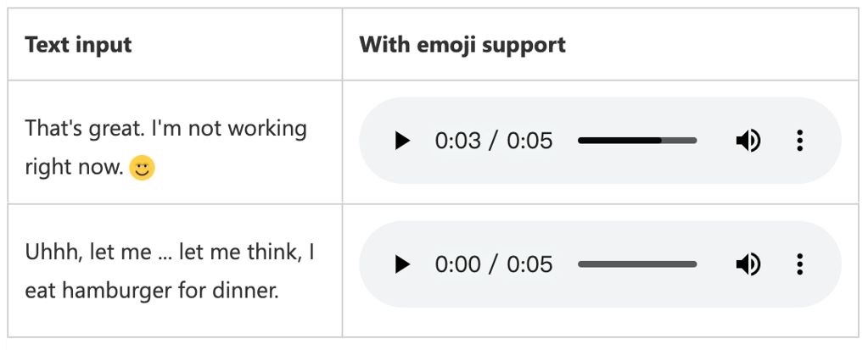Open three-dot options menu of first audio player
The image size is (868, 350).
click(799, 141)
